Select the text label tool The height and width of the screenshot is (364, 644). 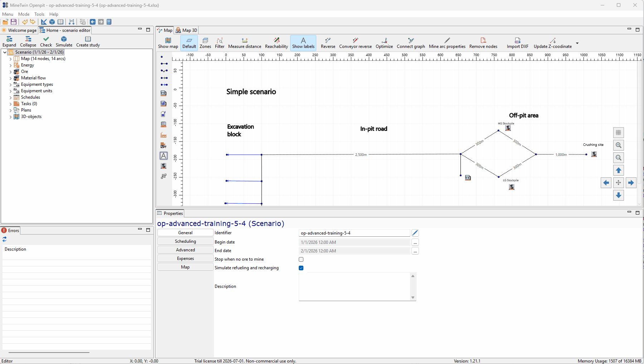pyautogui.click(x=164, y=156)
